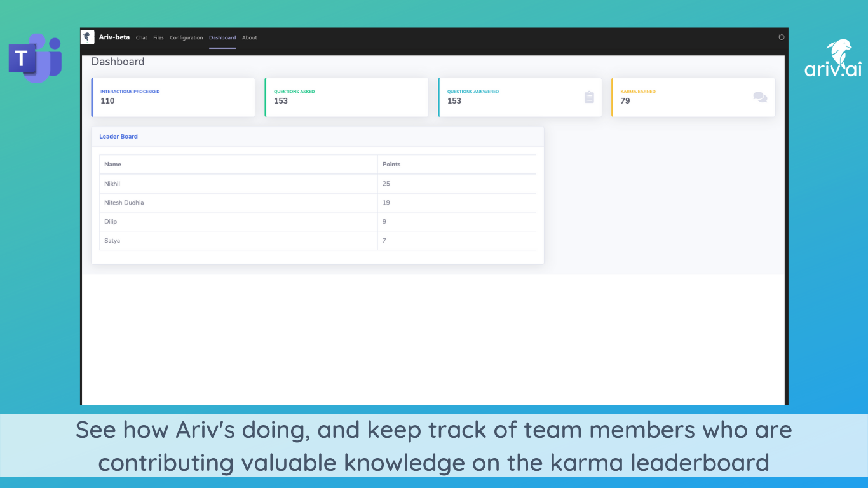Click the Questions Answered label
The image size is (868, 488).
point(473,91)
